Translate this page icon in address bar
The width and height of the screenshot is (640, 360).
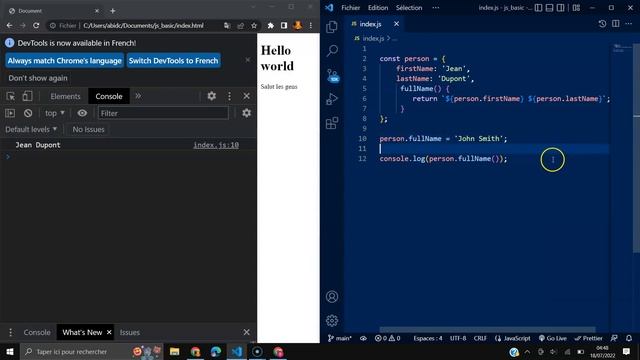(x=227, y=25)
